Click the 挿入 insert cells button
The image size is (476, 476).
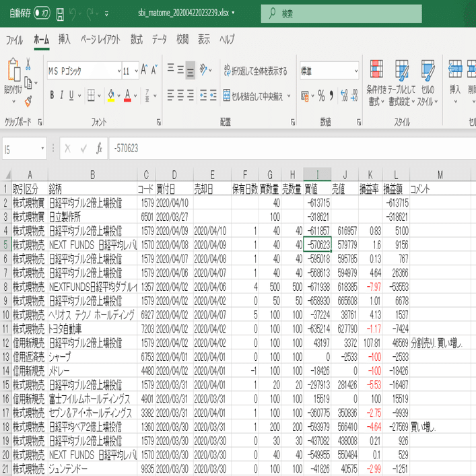[455, 81]
